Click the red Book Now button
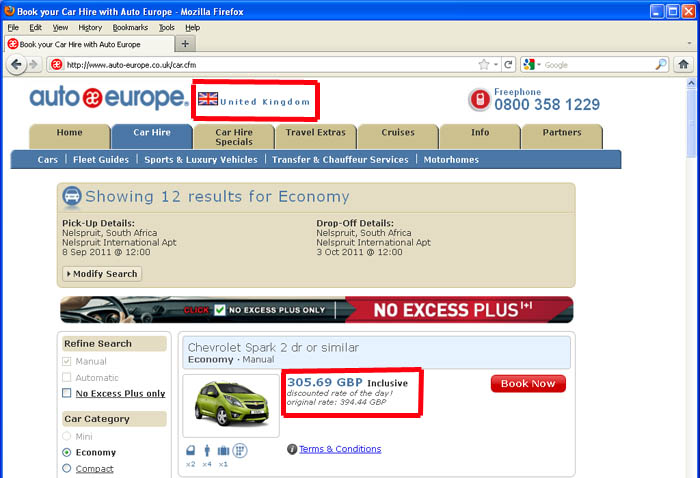Image resolution: width=700 pixels, height=478 pixels. pos(528,383)
